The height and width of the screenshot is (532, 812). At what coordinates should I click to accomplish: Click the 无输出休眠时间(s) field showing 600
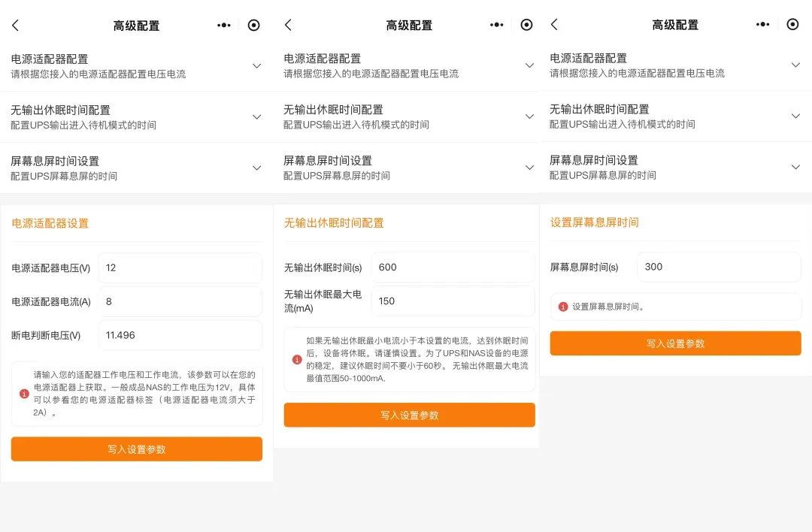click(453, 268)
